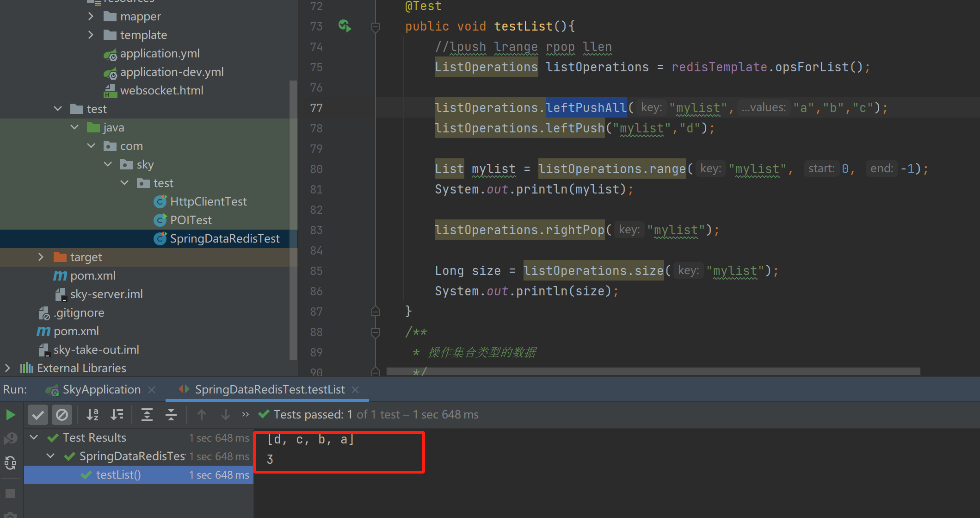Sort test results alphabetically
Image resolution: width=980 pixels, height=518 pixels.
tap(92, 415)
